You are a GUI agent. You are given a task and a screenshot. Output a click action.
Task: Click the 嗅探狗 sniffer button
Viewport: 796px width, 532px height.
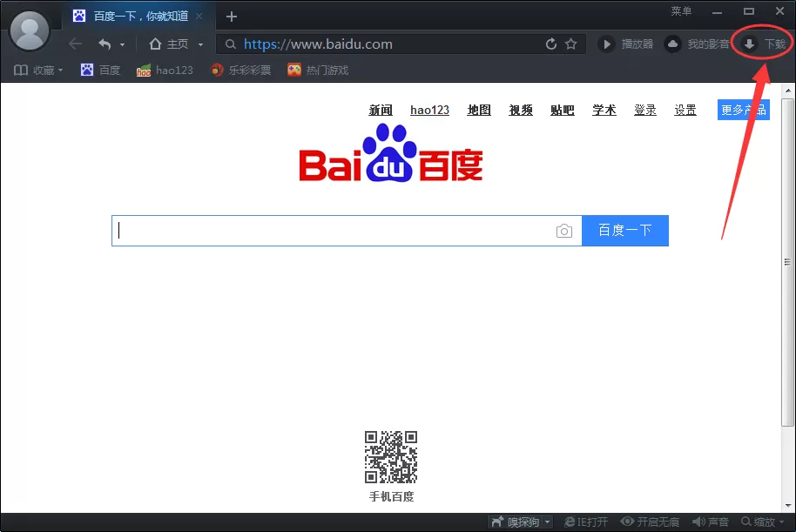516,522
